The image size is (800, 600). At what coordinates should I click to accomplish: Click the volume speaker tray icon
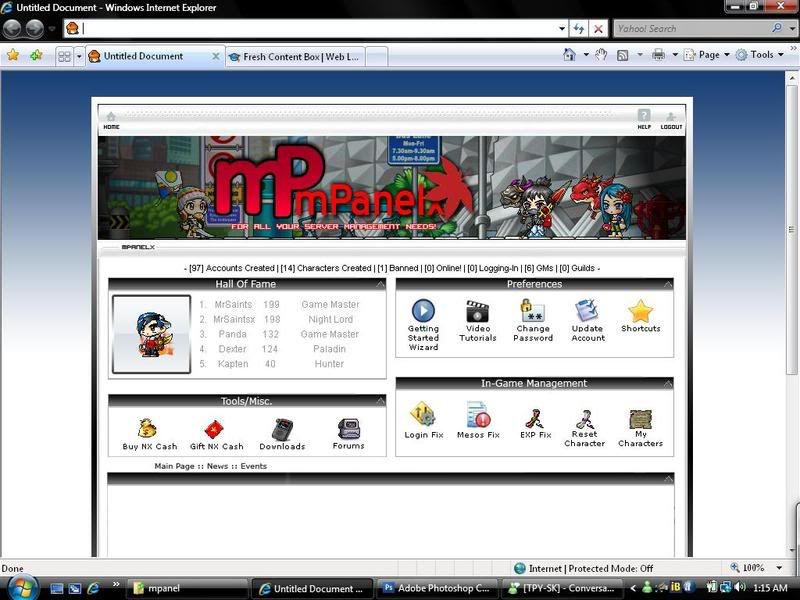pyautogui.click(x=739, y=588)
